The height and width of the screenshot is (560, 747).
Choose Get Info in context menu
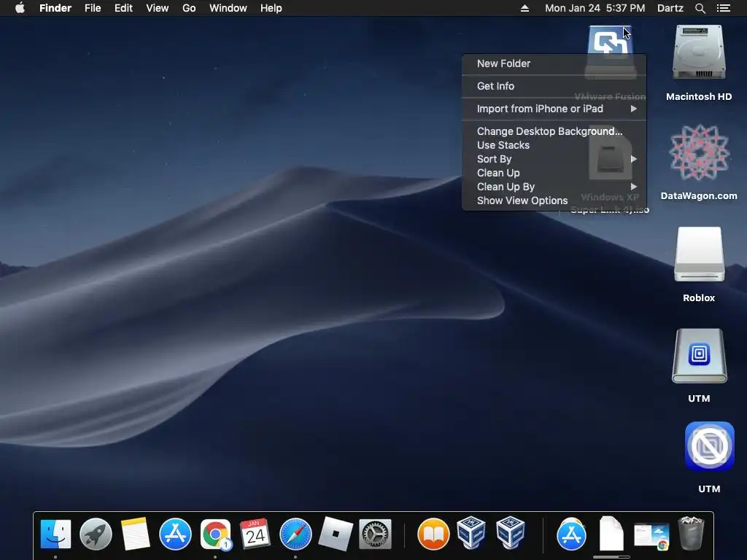(x=554, y=86)
